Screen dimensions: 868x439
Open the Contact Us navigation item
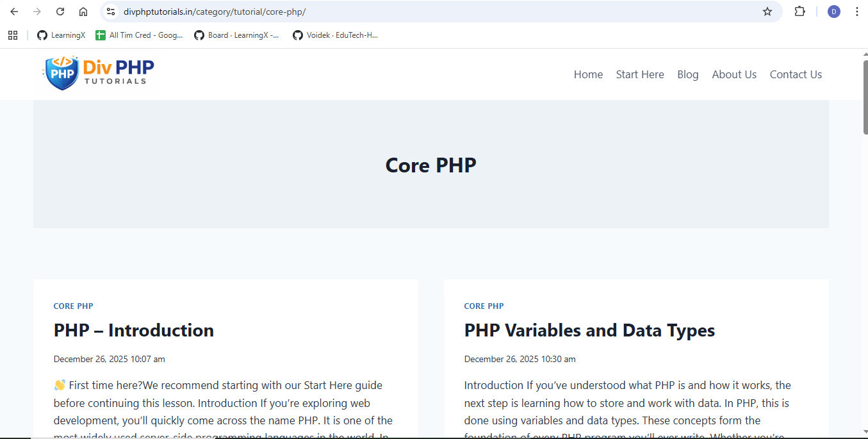(796, 74)
